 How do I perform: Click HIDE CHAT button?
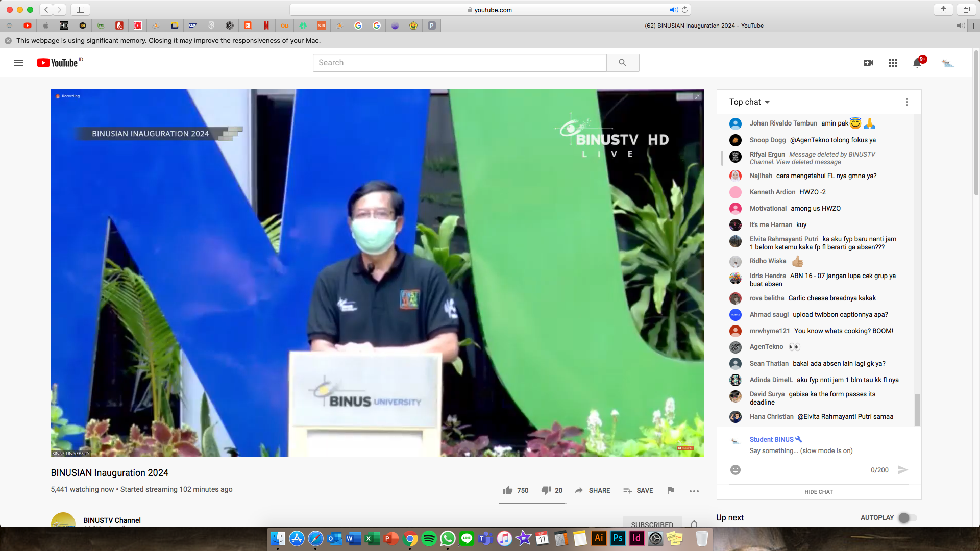[x=818, y=492]
